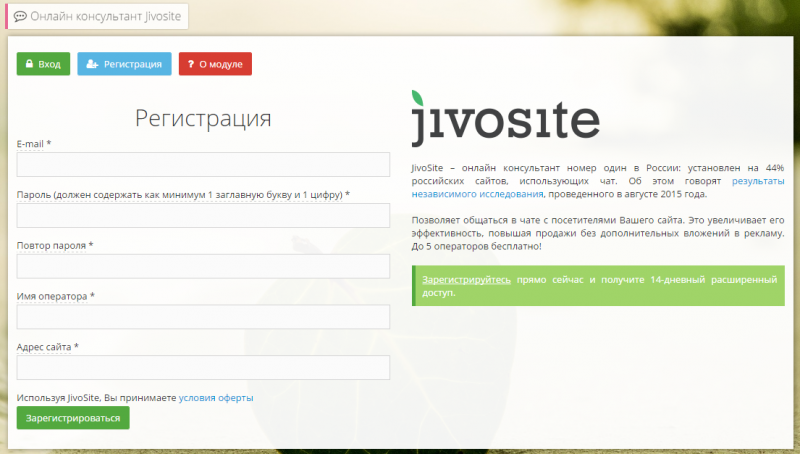Focus the Пароль input field
800x454 pixels.
203,215
